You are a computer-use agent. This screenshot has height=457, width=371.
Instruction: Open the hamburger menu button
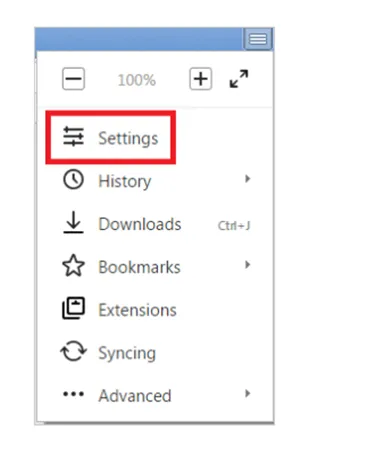(258, 39)
